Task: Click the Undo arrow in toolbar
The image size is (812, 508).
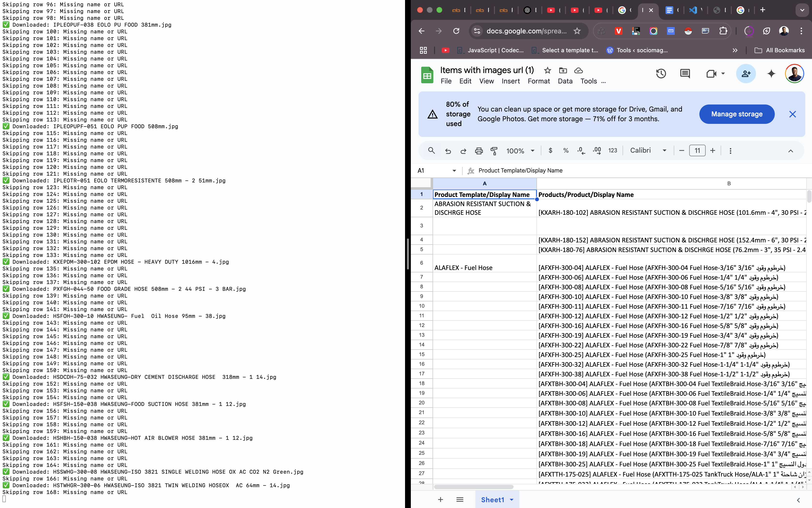Action: [448, 151]
